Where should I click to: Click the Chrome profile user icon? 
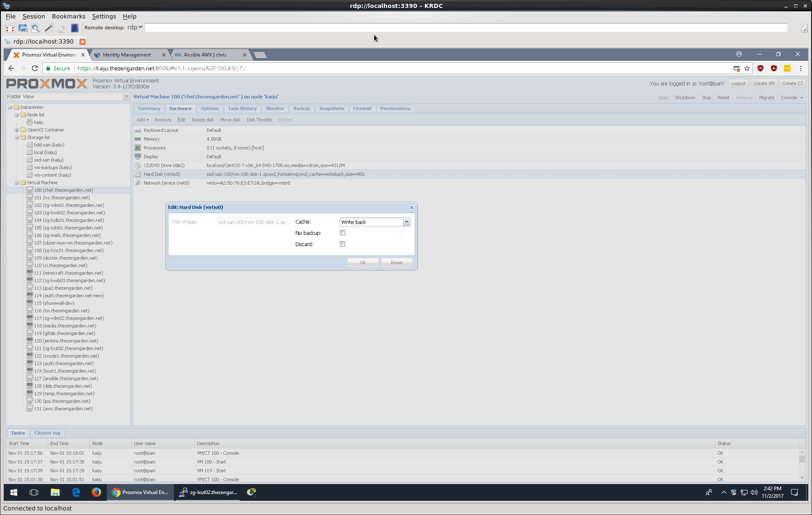[x=739, y=54]
